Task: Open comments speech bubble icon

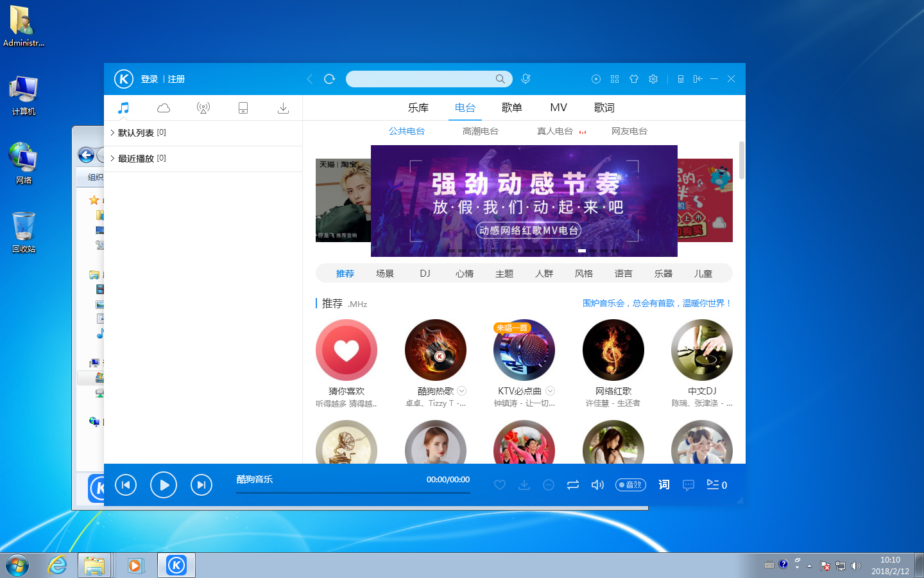Action: click(689, 485)
